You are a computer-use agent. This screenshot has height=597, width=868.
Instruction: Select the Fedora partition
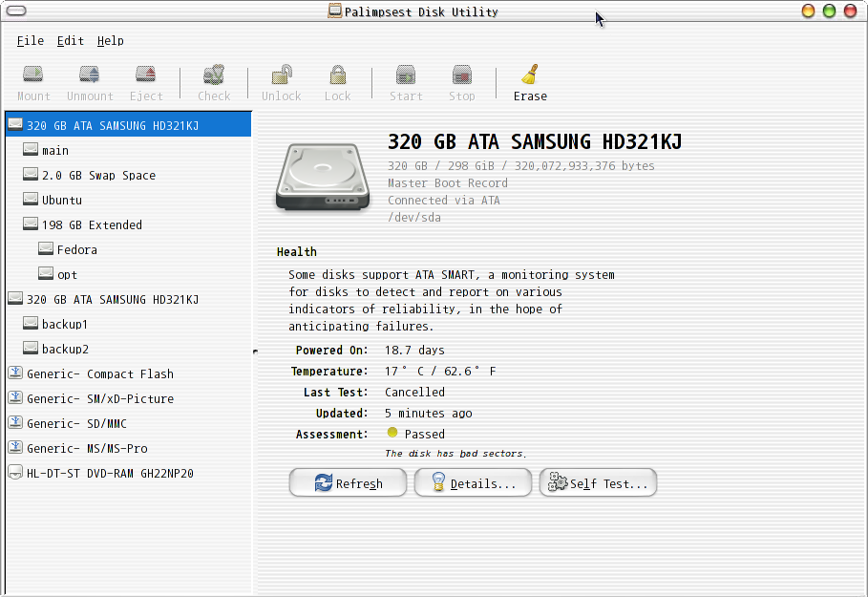[x=128, y=249]
